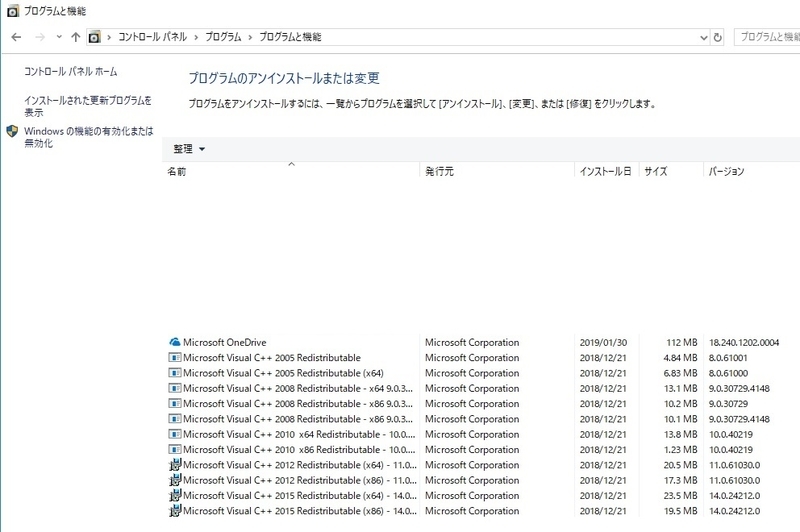Focus the プログラムと機能 search box
The image size is (800, 532).
[767, 37]
